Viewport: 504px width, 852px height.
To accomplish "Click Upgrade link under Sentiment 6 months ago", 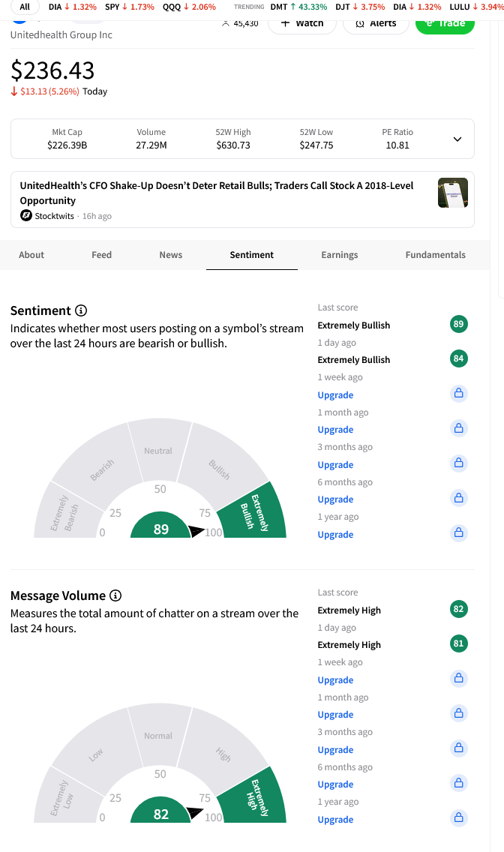I will click(x=336, y=499).
